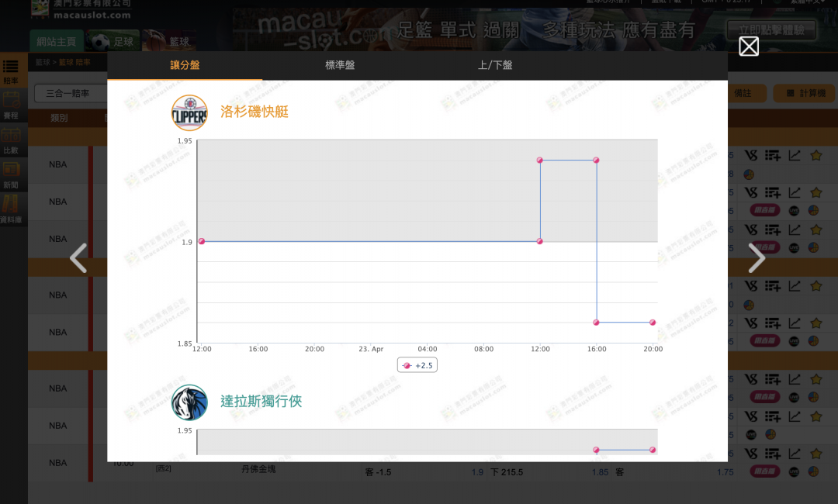Viewport: 838px width, 504px height.
Task: Toggle the +2.5 series legend
Action: tap(417, 365)
